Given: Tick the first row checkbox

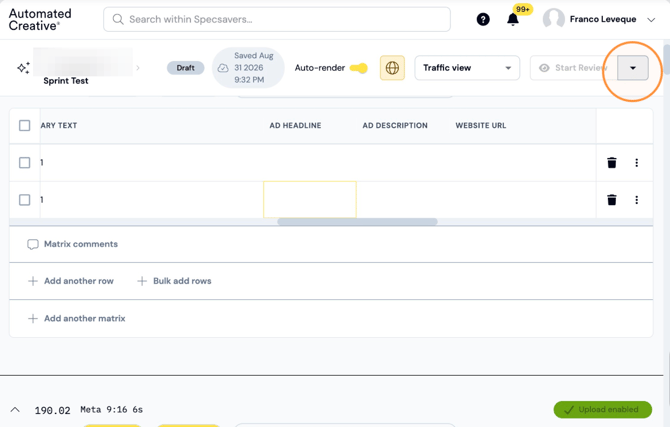Looking at the screenshot, I should [24, 162].
